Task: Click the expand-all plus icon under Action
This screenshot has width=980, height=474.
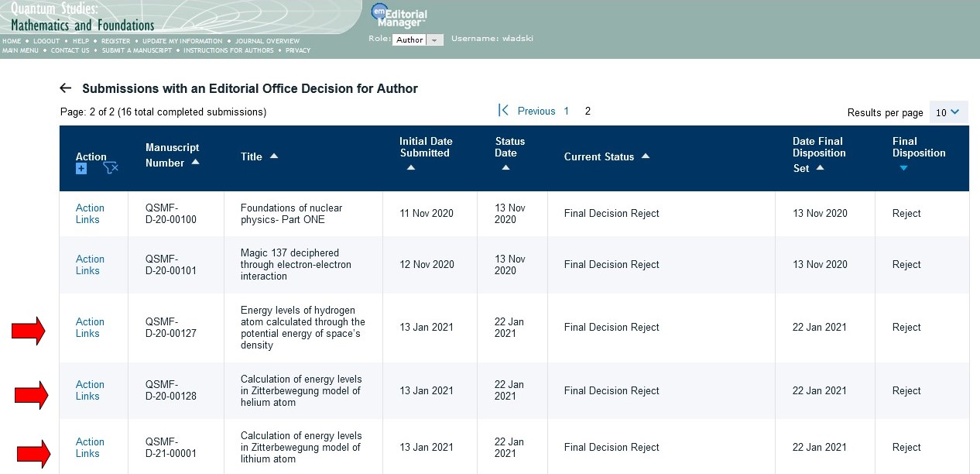Action: [81, 169]
